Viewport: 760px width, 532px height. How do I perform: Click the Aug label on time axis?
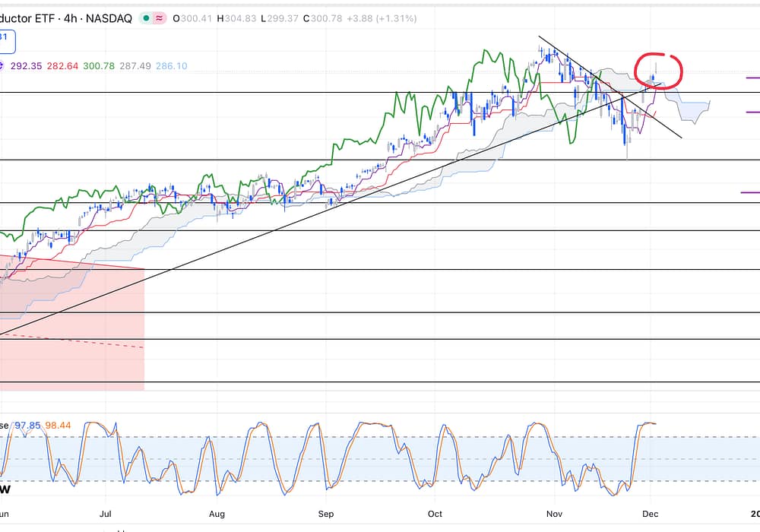217,514
